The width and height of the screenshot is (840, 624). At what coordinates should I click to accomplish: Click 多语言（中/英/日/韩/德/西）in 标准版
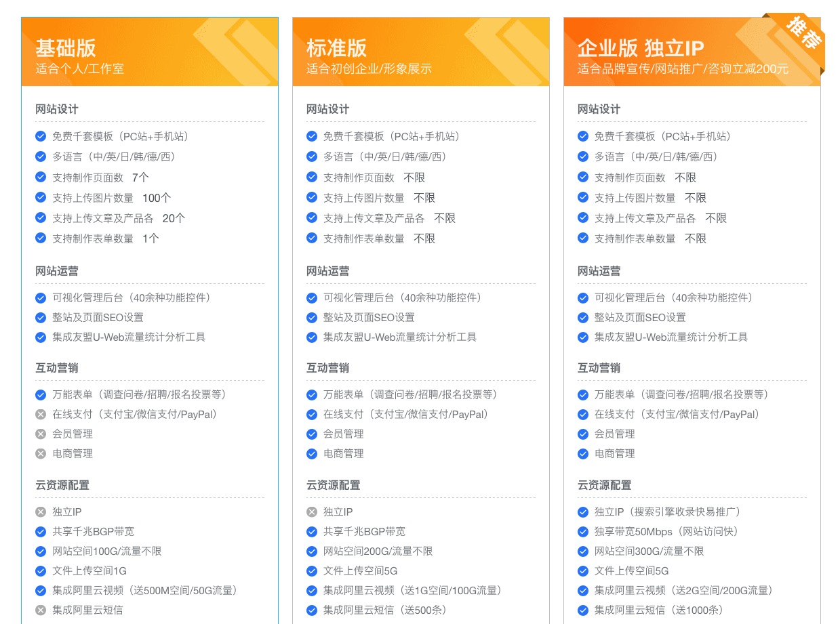point(387,157)
